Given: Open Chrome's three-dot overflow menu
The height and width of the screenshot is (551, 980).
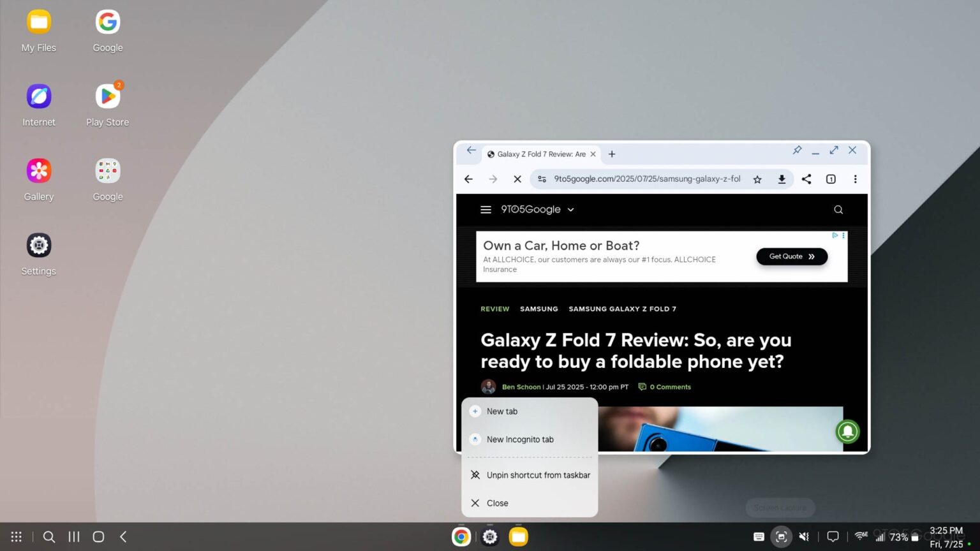Looking at the screenshot, I should coord(855,179).
